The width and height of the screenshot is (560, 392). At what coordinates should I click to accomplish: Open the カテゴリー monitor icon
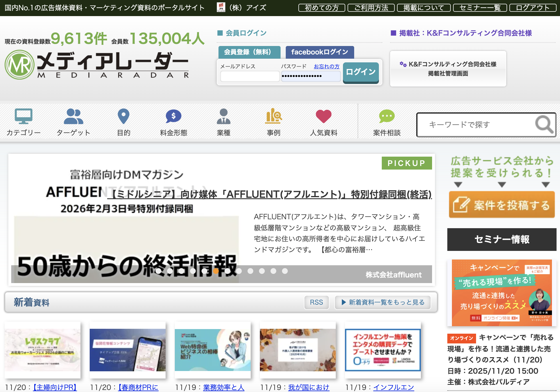[23, 116]
